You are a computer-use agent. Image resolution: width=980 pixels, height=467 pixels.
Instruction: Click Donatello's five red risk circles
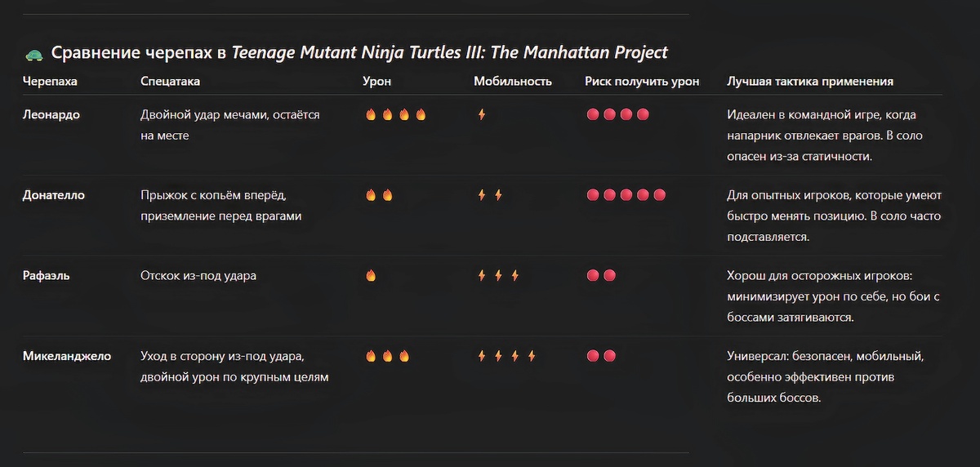[626, 195]
